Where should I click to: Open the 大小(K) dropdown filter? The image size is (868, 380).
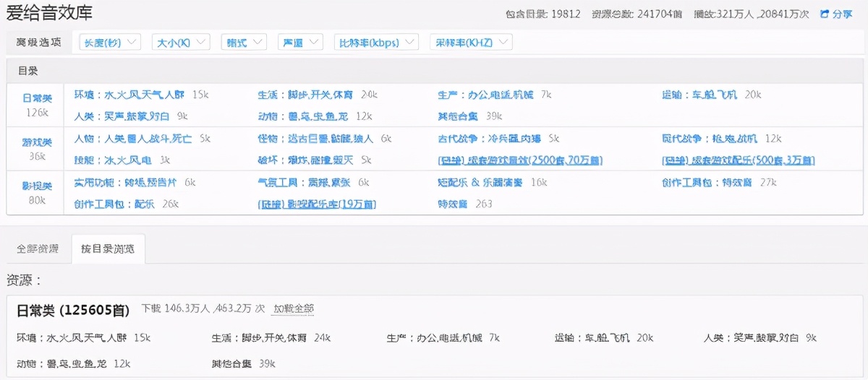181,43
